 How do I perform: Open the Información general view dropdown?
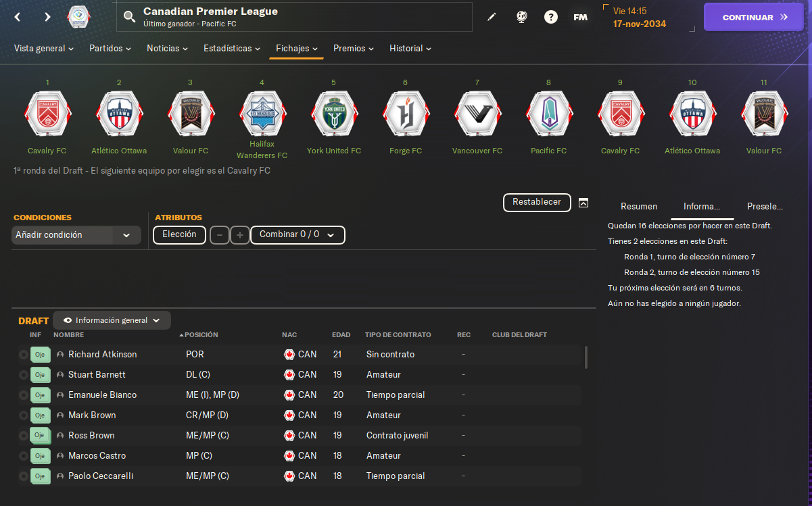point(112,320)
